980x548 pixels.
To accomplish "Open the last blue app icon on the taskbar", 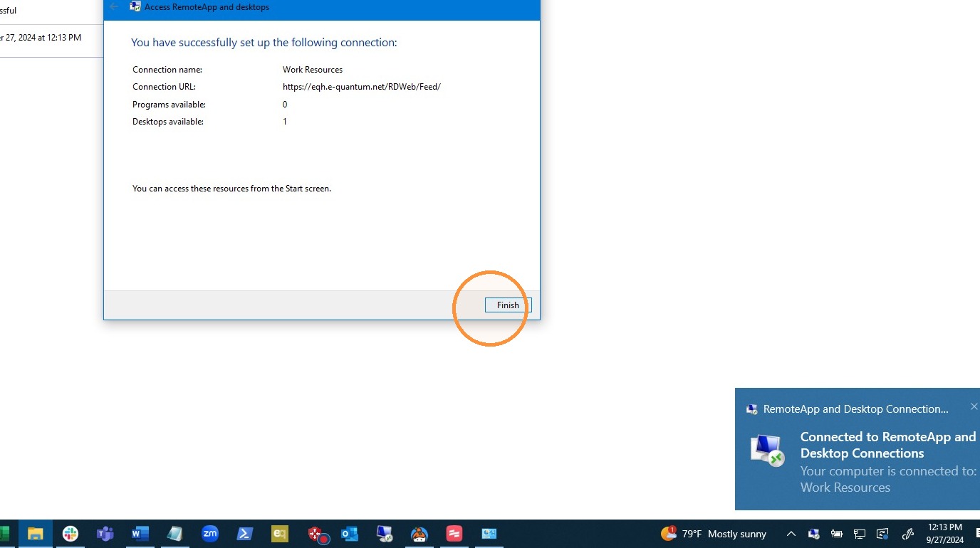I will (x=489, y=534).
